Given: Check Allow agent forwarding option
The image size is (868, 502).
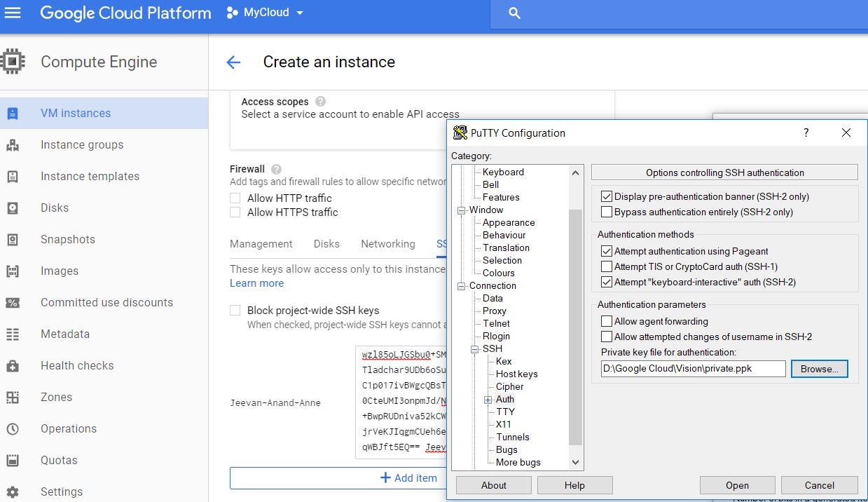Looking at the screenshot, I should pyautogui.click(x=607, y=321).
